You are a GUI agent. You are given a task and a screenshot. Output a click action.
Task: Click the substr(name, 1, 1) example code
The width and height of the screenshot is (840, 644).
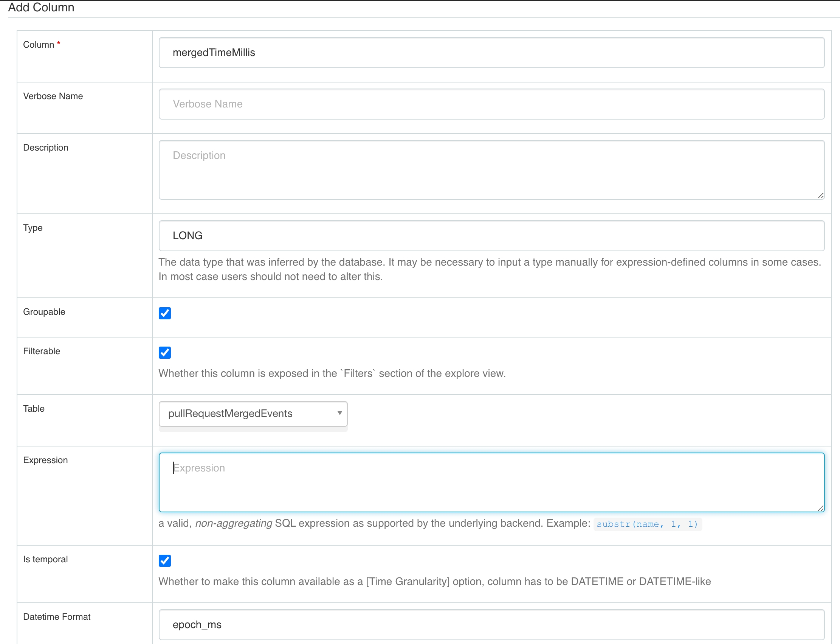click(x=647, y=524)
